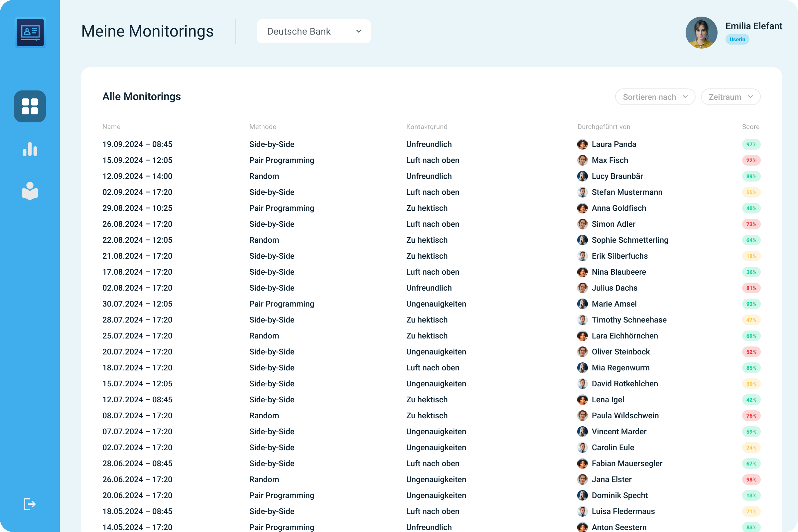Click the Userin role badge
This screenshot has width=798, height=532.
pyautogui.click(x=737, y=39)
